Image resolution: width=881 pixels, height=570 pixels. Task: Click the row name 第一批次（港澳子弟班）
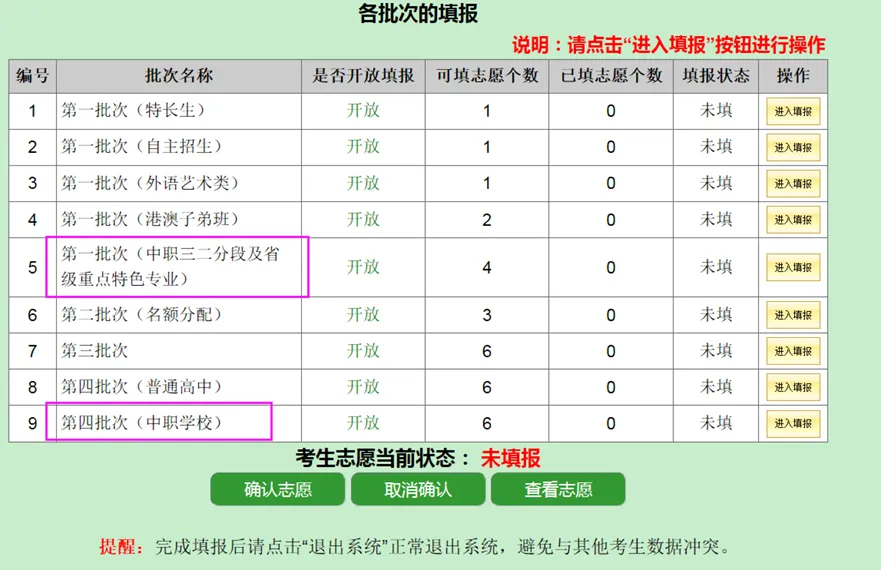(151, 219)
